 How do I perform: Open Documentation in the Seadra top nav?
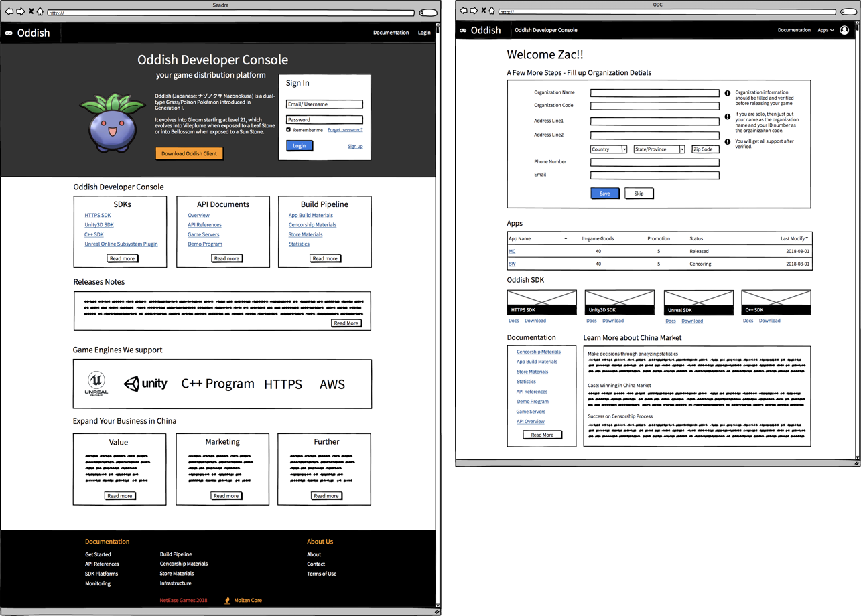(x=391, y=33)
